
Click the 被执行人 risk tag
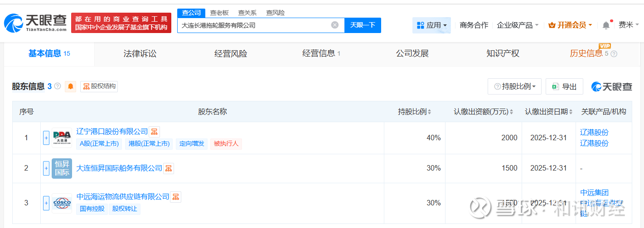[x=226, y=144]
